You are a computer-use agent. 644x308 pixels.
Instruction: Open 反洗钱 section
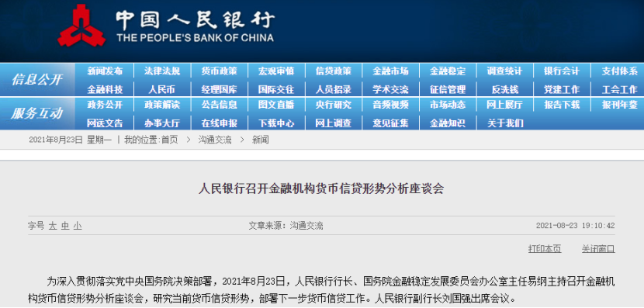coord(505,89)
